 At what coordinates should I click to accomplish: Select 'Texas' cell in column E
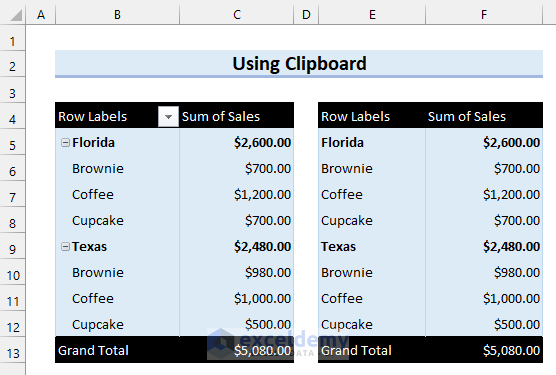[372, 246]
